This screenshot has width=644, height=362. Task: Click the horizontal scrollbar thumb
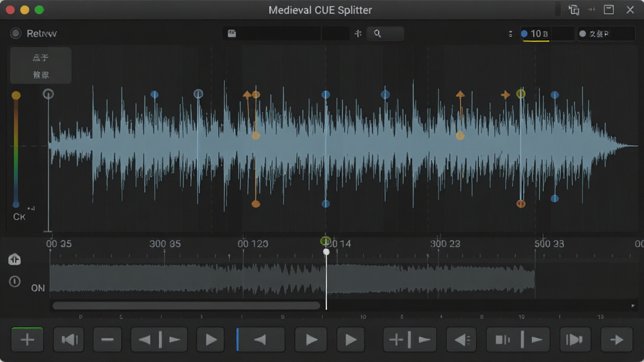186,306
